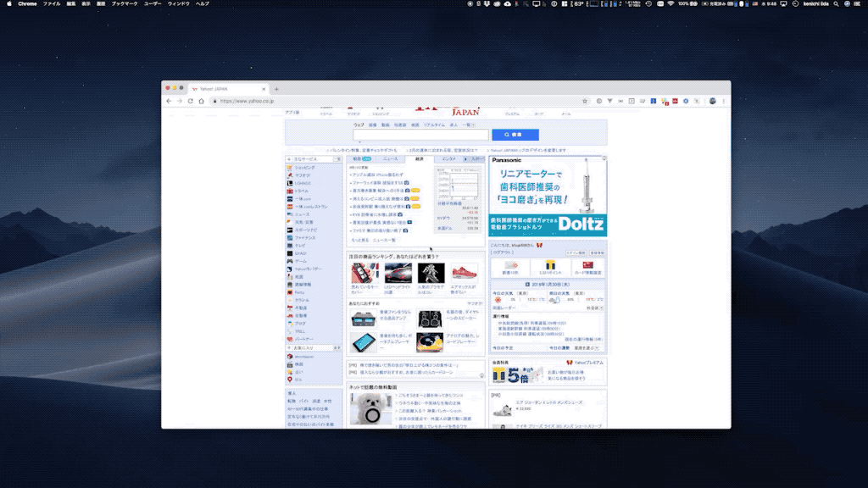
Task: Open the もっと見る link under the news list
Action: pyautogui.click(x=359, y=240)
